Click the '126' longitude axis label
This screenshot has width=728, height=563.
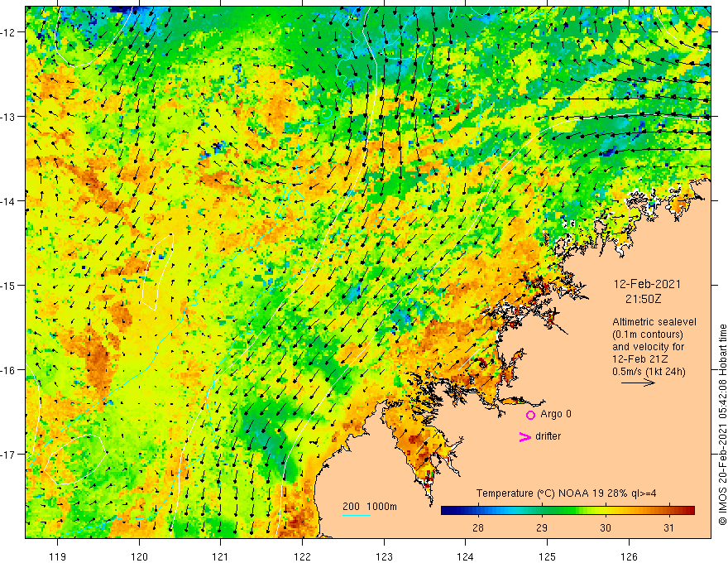(x=629, y=556)
